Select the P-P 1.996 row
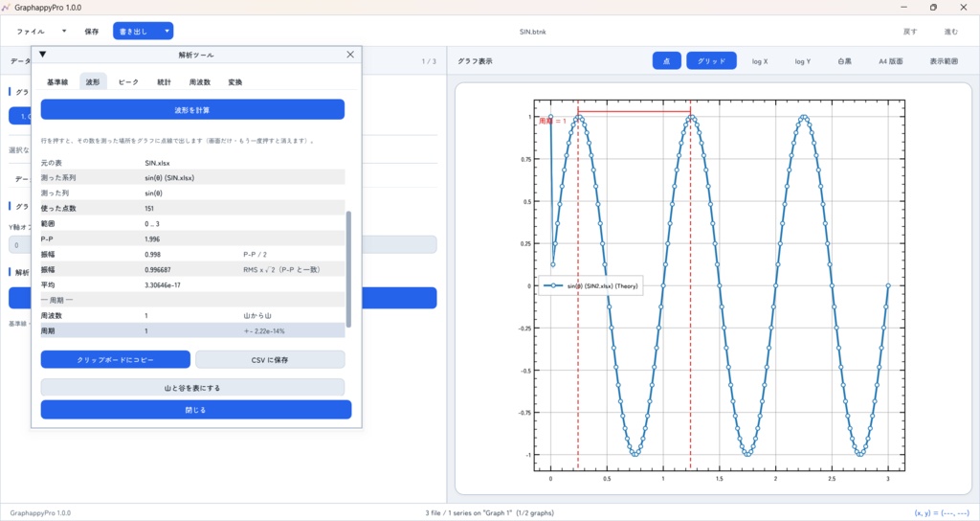The width and height of the screenshot is (980, 521). pos(192,238)
